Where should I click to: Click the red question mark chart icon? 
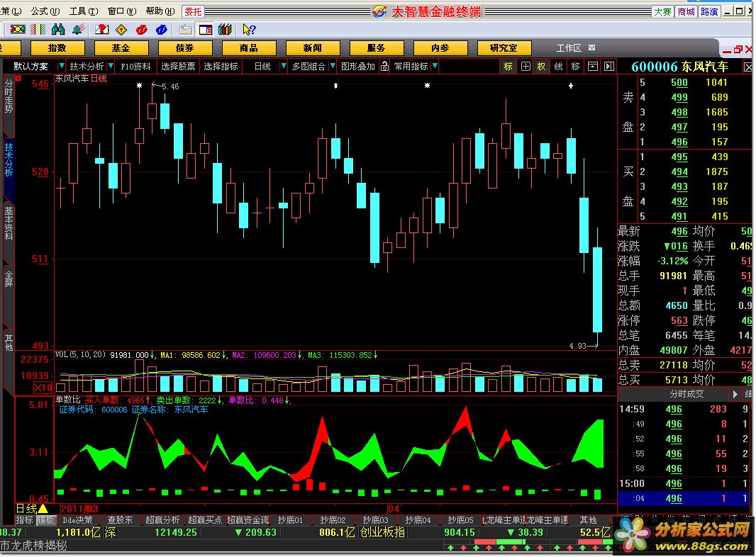click(x=101, y=30)
